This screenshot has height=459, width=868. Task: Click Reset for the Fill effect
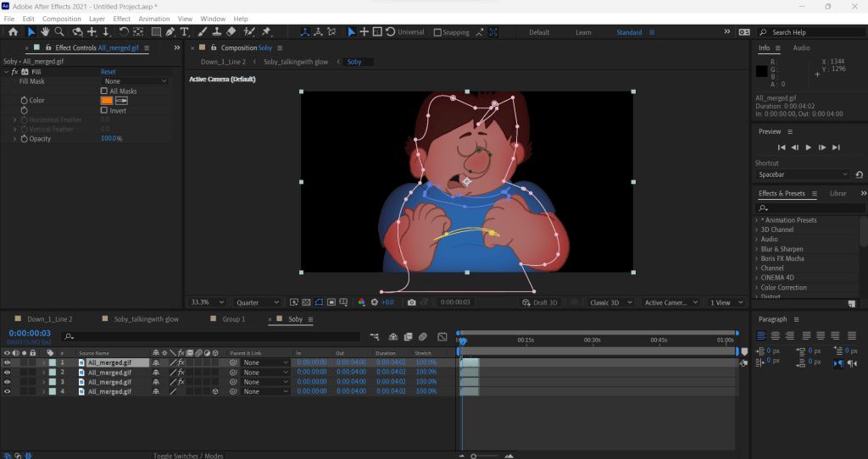[x=108, y=72]
